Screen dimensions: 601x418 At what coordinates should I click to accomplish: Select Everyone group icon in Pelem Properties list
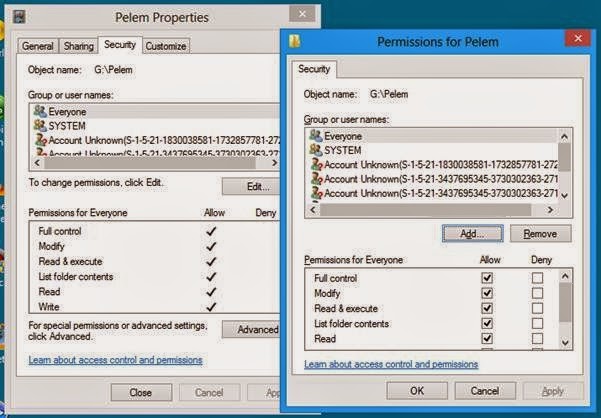(40, 111)
